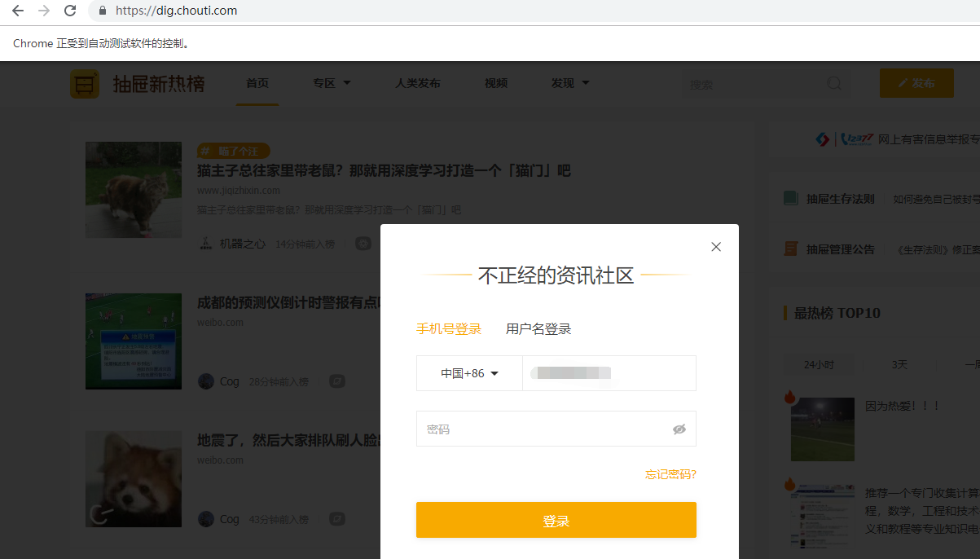Select the 手机号登录 tab
Screen dimensions: 980x559
pos(449,329)
